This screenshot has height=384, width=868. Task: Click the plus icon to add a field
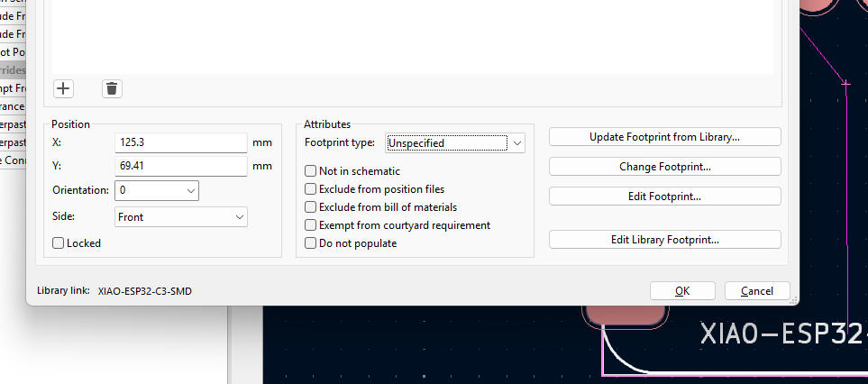63,88
